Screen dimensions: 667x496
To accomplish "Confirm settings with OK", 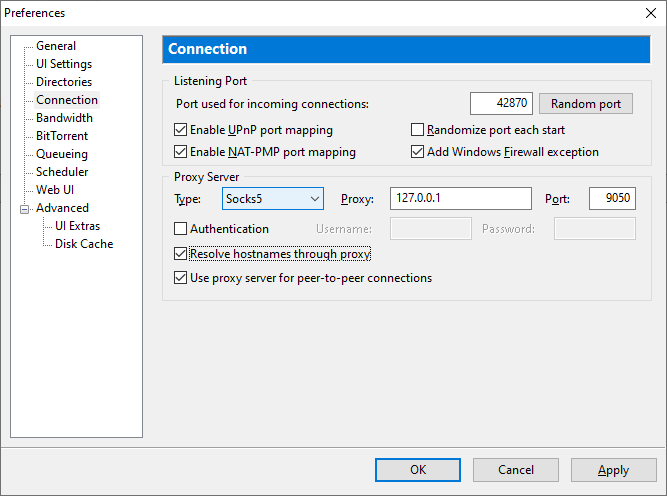I will pos(418,470).
